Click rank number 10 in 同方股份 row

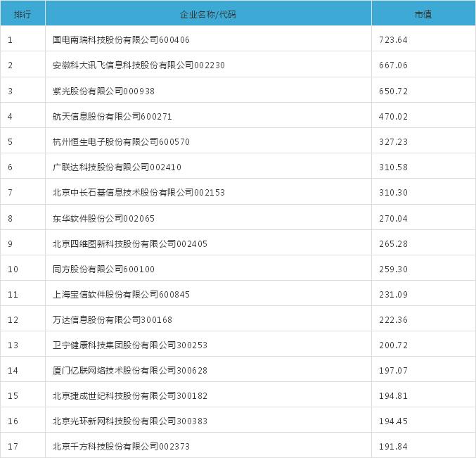point(13,269)
